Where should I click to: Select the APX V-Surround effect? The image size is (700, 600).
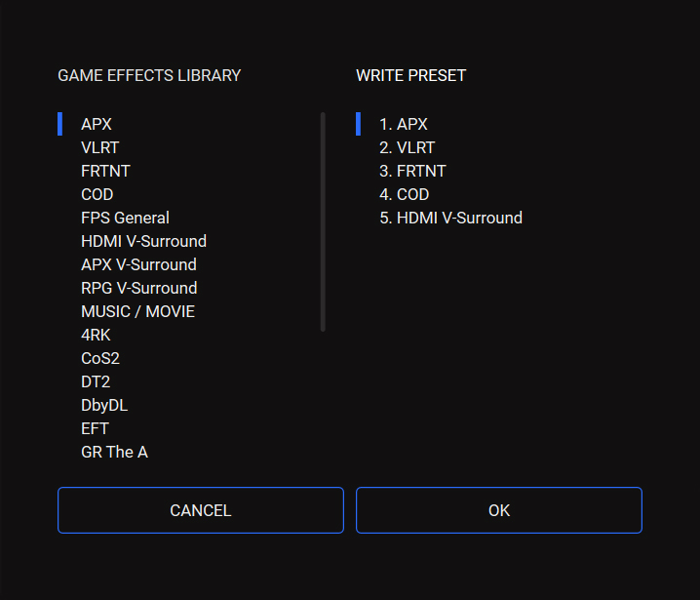(x=138, y=264)
